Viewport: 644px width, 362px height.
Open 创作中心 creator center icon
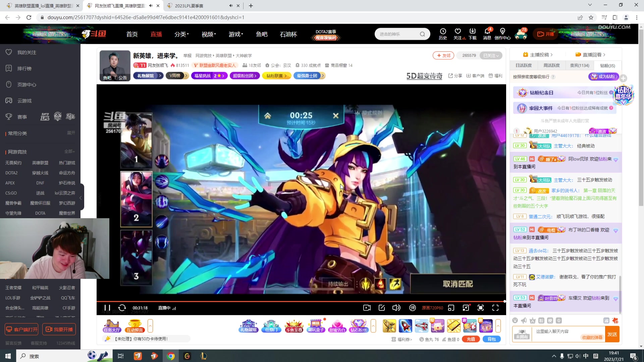502,34
